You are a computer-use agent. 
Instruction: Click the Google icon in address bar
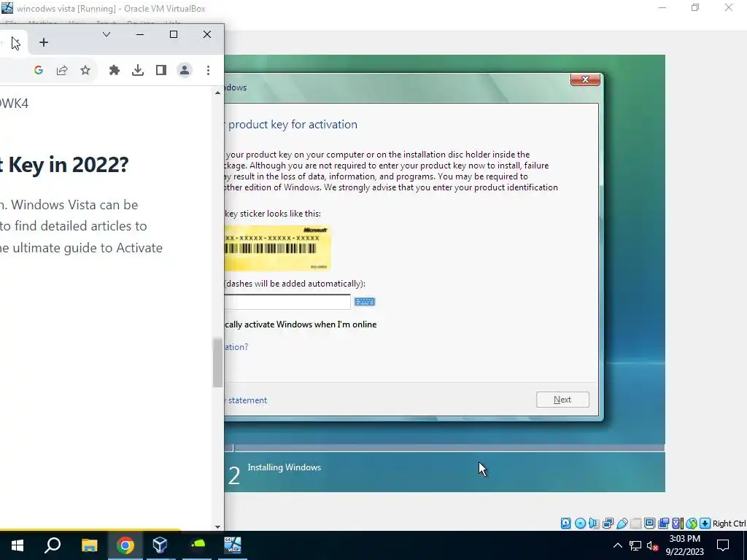point(39,71)
